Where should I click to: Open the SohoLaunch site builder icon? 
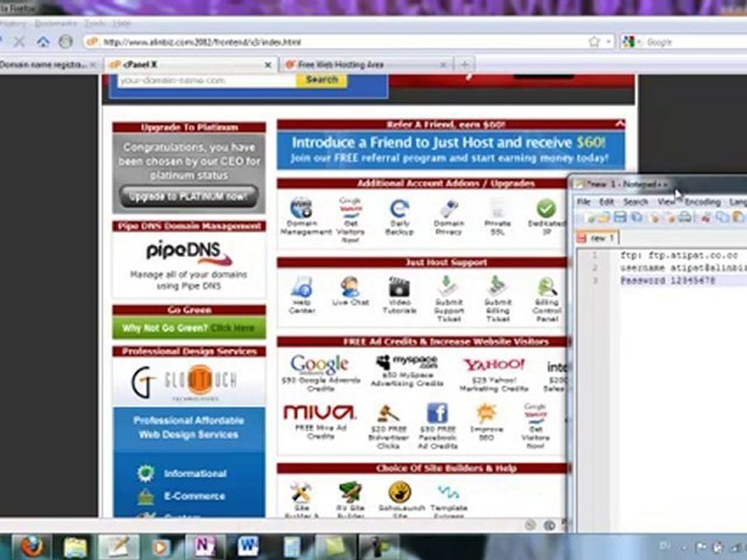click(399, 492)
